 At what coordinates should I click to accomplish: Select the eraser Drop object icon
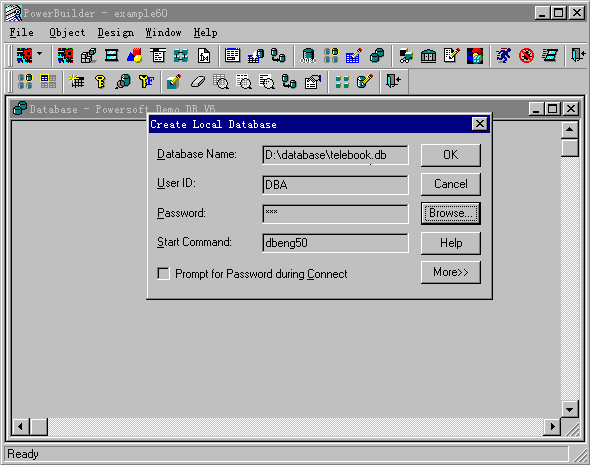(198, 81)
